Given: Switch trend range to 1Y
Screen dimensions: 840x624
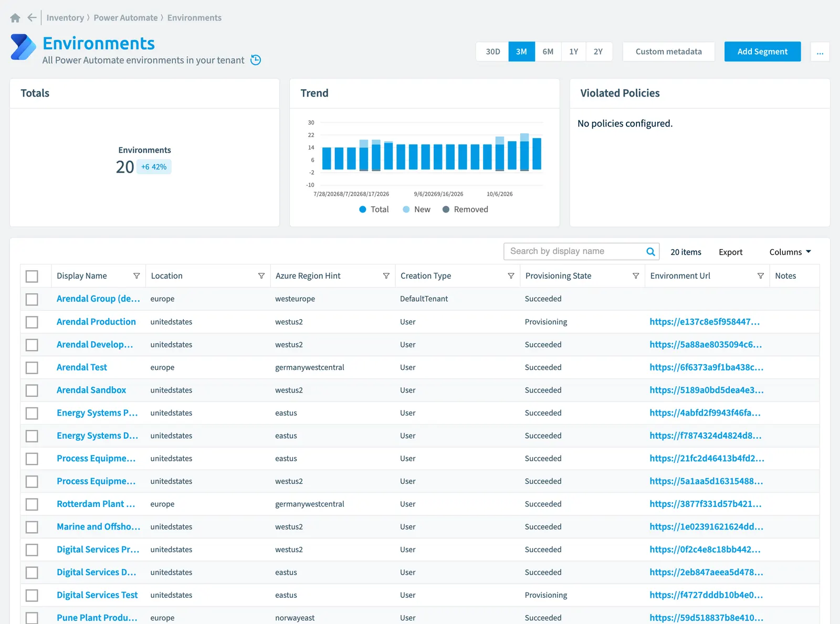Looking at the screenshot, I should point(574,52).
